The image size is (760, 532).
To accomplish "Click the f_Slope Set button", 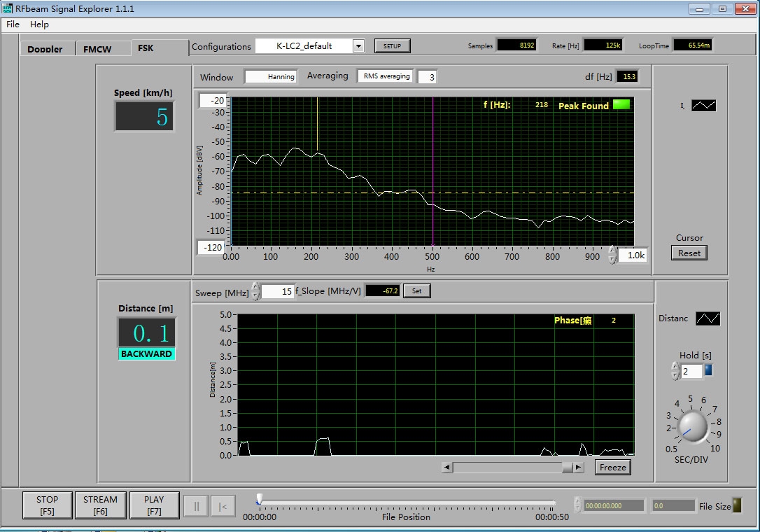I will [x=417, y=291].
